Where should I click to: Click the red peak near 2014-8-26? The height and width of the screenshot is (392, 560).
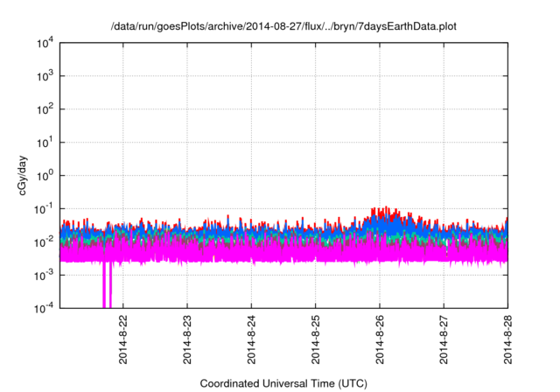[x=385, y=212]
